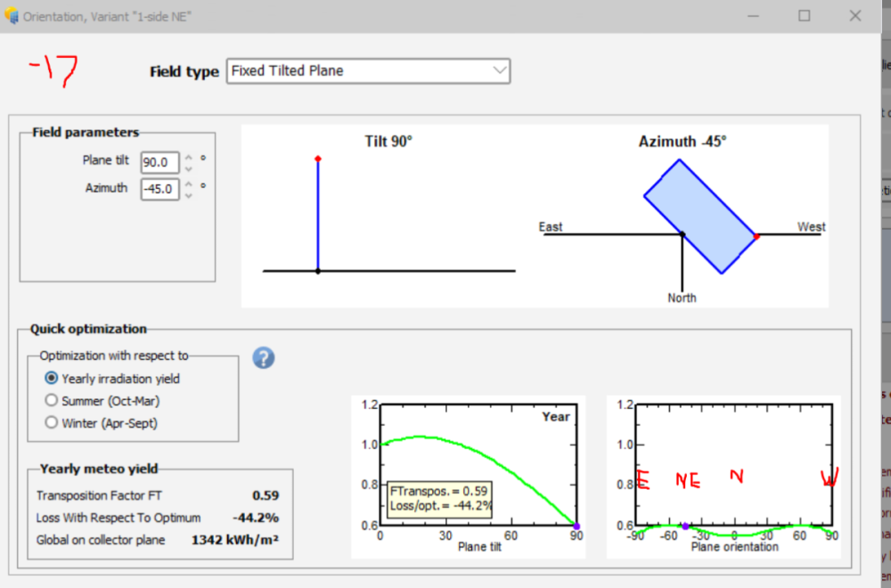Select Summer (Oct-Mar) optimization
This screenshot has width=891, height=588.
51,401
